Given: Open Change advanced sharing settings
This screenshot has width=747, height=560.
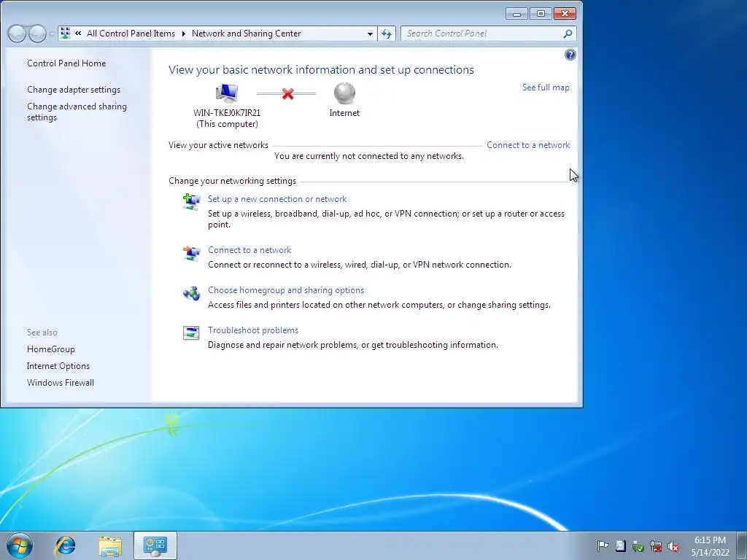Looking at the screenshot, I should pyautogui.click(x=77, y=112).
